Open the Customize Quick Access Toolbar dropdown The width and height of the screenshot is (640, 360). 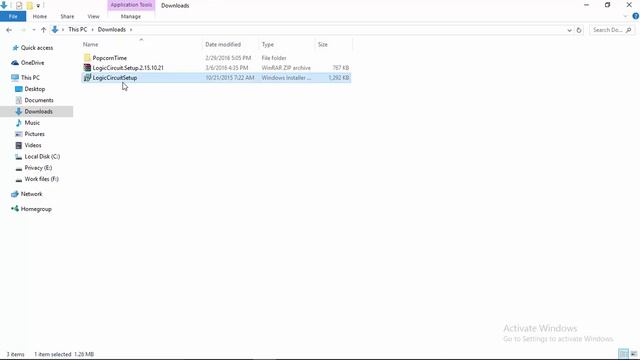tap(38, 6)
